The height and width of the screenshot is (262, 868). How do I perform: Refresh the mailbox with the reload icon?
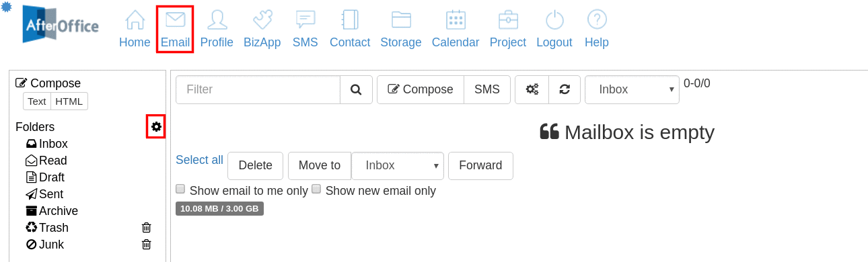[x=565, y=89]
